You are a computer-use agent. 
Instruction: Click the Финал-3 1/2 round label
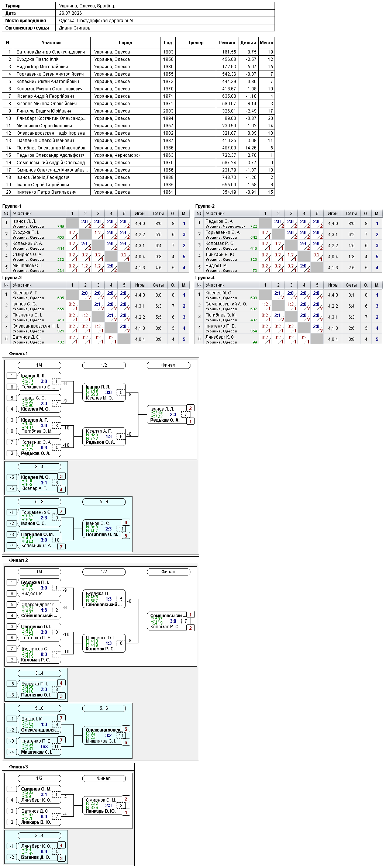click(39, 778)
